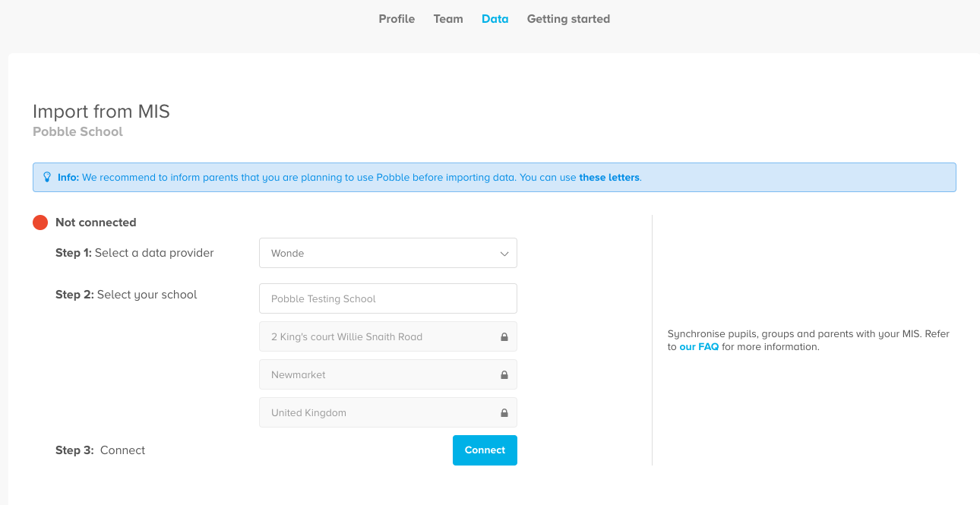Open the 'these letters' link
The width and height of the screenshot is (980, 505).
[609, 177]
